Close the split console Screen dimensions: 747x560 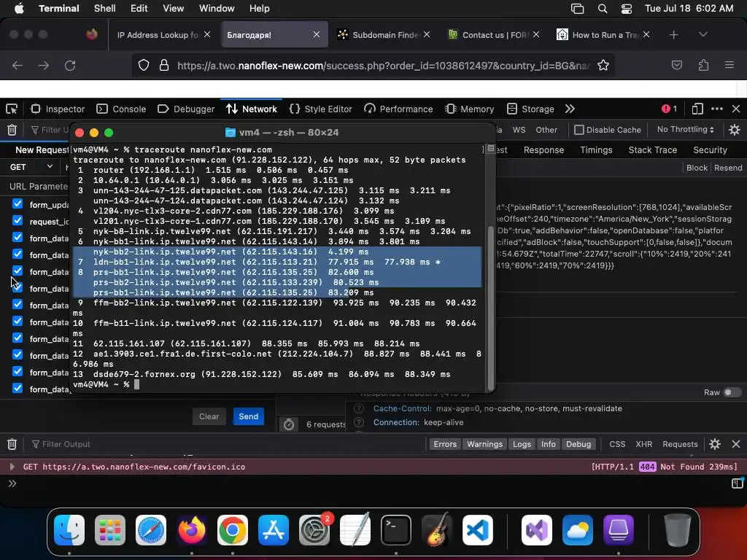coord(736,444)
